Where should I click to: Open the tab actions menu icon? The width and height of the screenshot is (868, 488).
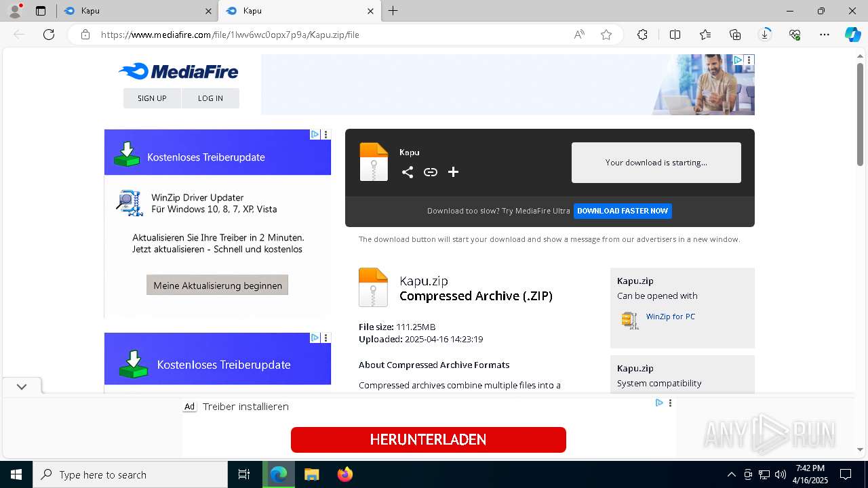41,11
